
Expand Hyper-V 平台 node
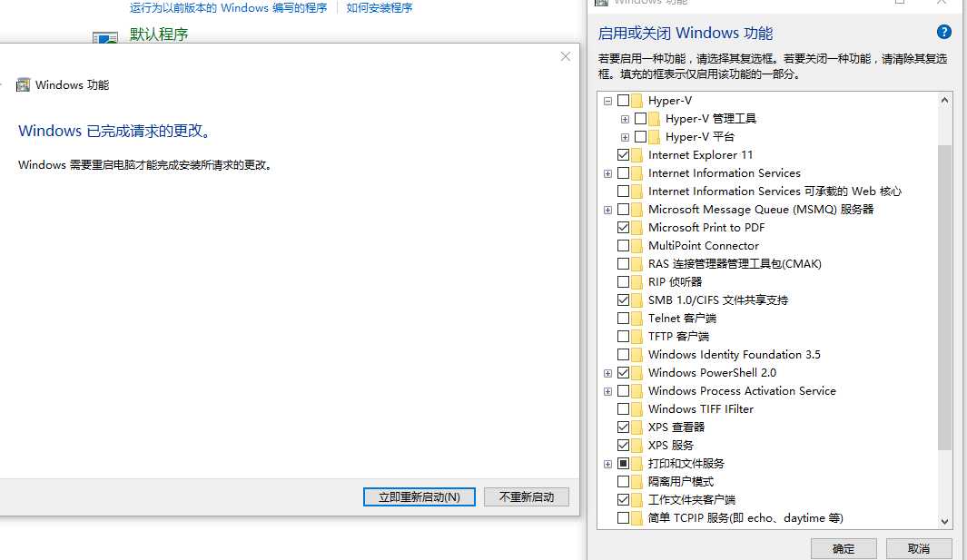coord(626,137)
